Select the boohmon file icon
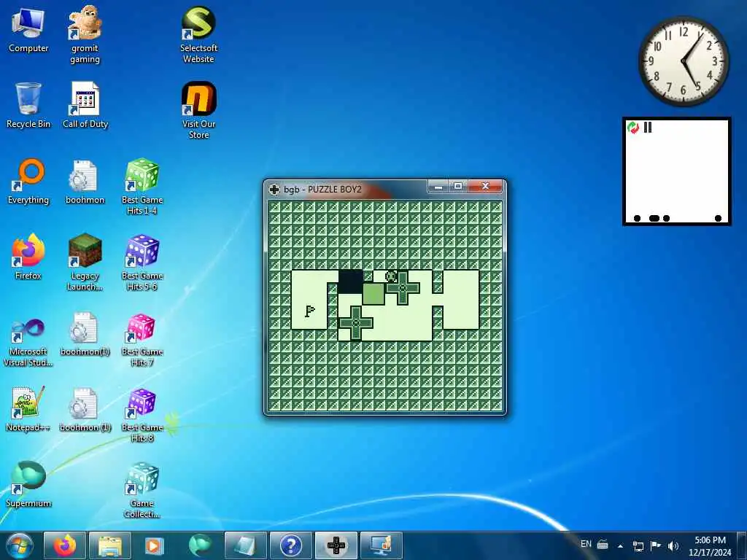The width and height of the screenshot is (747, 560). click(x=85, y=182)
